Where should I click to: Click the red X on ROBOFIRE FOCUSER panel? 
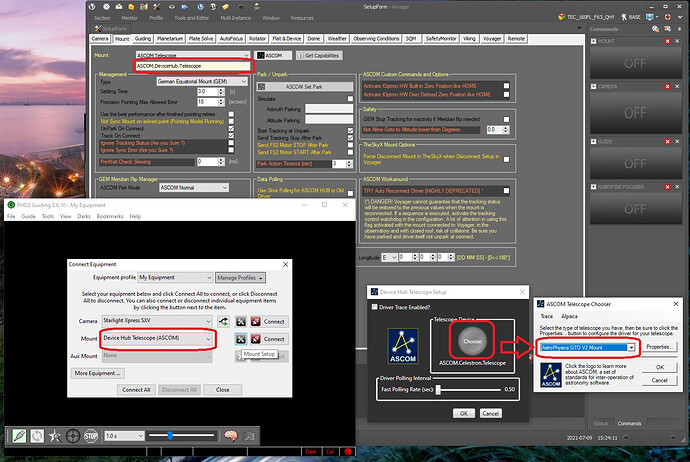tap(667, 187)
